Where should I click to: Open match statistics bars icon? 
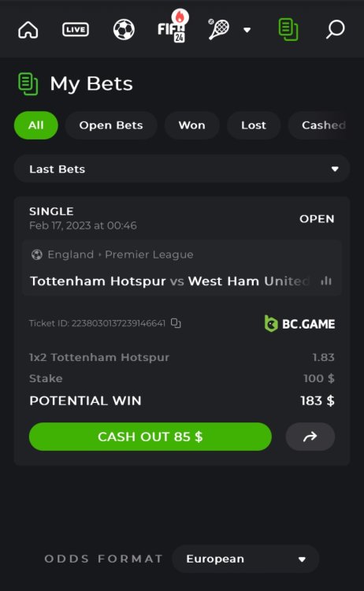(326, 281)
